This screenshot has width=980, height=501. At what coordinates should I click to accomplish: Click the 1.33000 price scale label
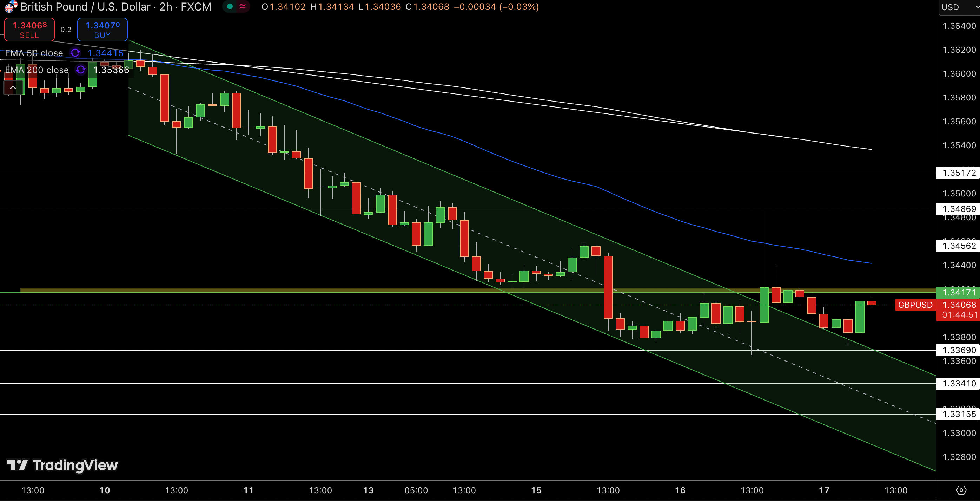coord(959,433)
